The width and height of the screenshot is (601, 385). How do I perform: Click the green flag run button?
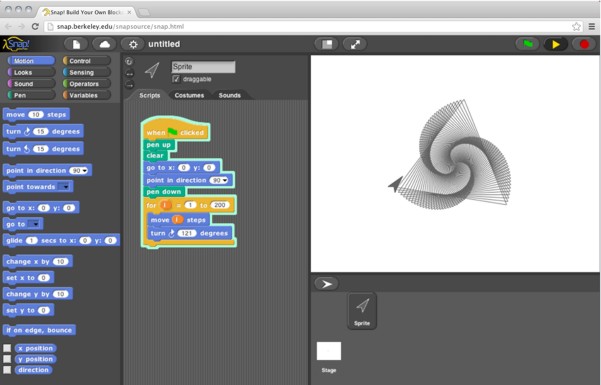[528, 44]
